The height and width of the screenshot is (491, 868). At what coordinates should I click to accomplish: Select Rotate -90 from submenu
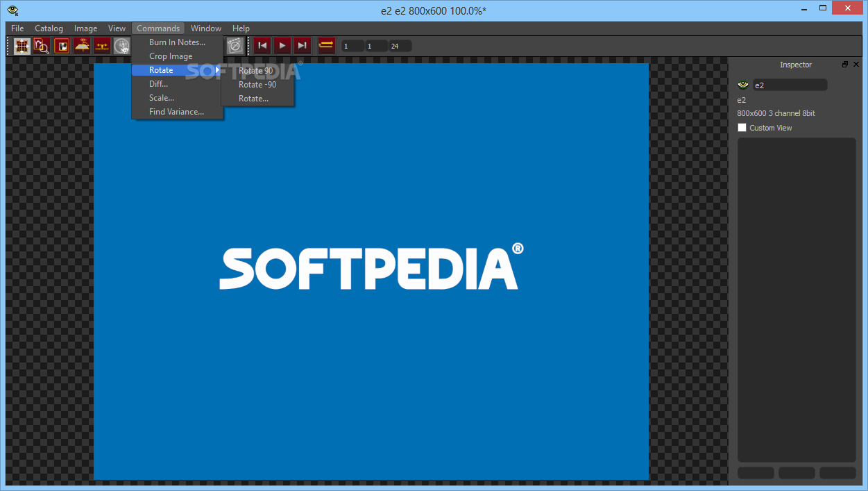coord(257,85)
